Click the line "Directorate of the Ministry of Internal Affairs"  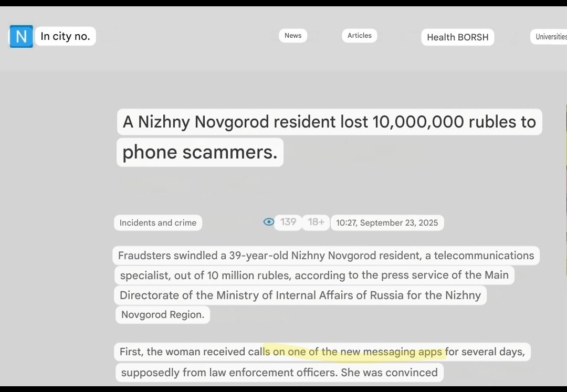coord(300,295)
